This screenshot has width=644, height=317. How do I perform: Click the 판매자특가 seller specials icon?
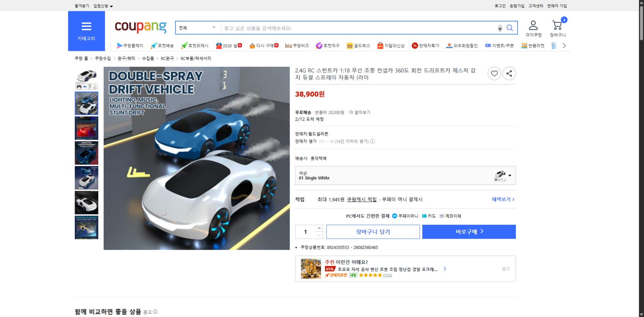click(x=426, y=45)
